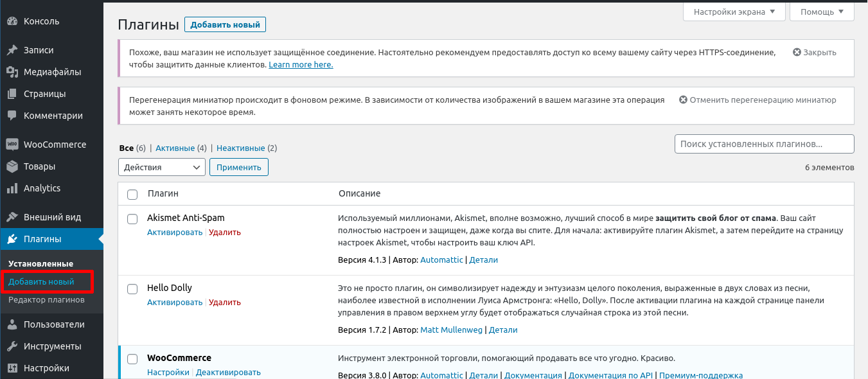Expand the Настройки экрана panel
Viewport: 868px width, 379px height.
point(734,12)
